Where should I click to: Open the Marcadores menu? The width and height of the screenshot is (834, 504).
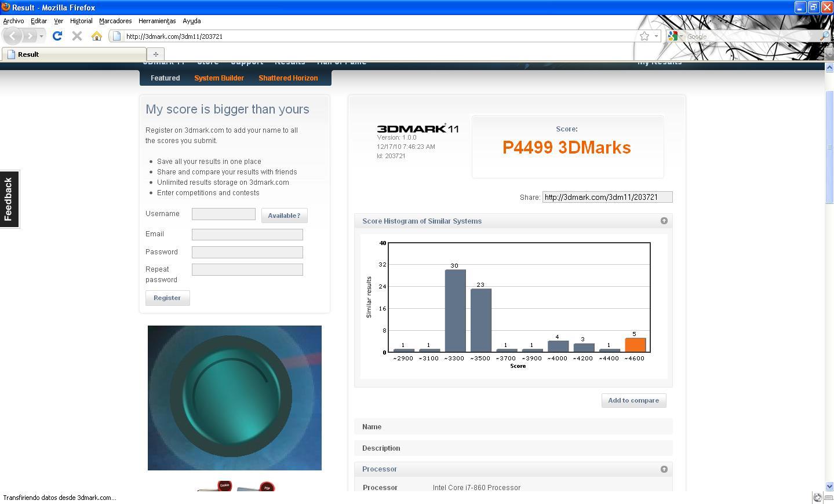pyautogui.click(x=115, y=21)
